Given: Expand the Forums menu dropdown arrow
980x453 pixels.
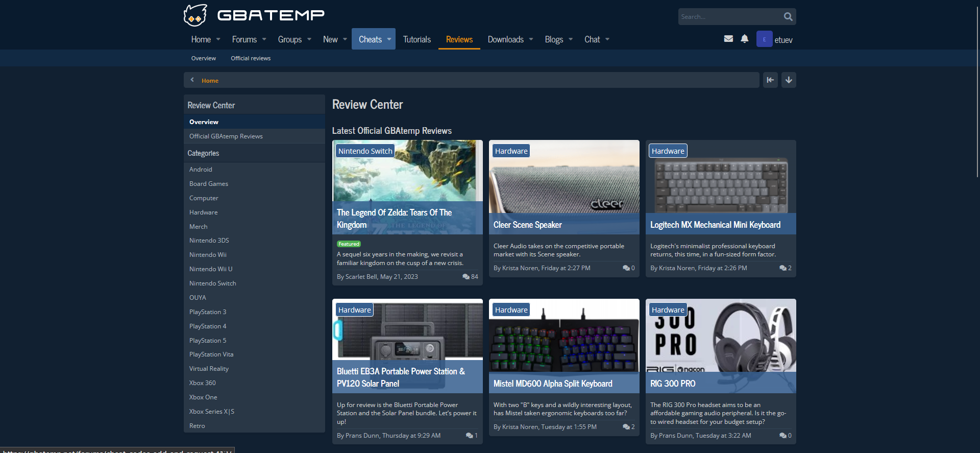Looking at the screenshot, I should click(264, 39).
